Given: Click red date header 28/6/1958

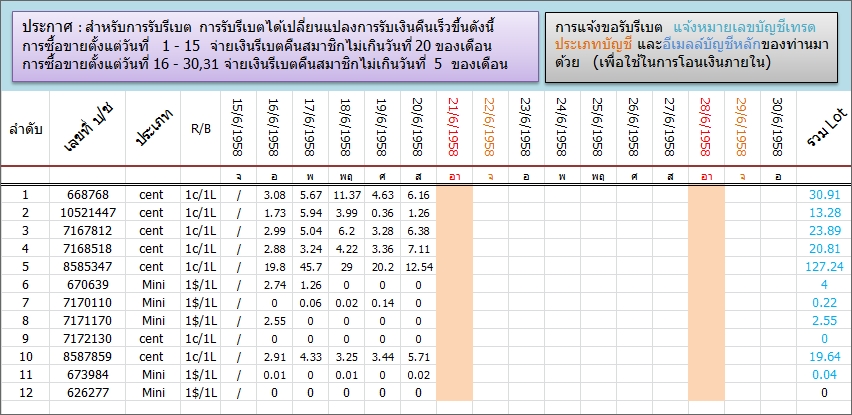Looking at the screenshot, I should (706, 128).
